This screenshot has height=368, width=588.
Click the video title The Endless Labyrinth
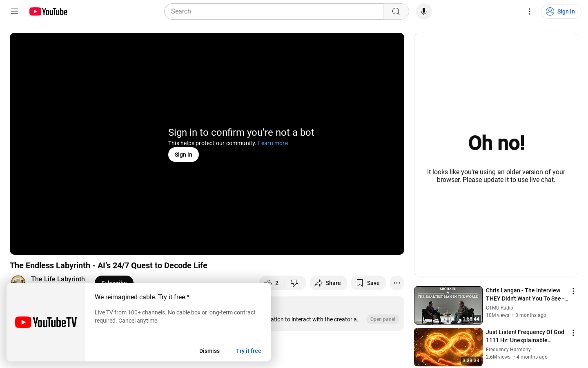click(x=109, y=265)
